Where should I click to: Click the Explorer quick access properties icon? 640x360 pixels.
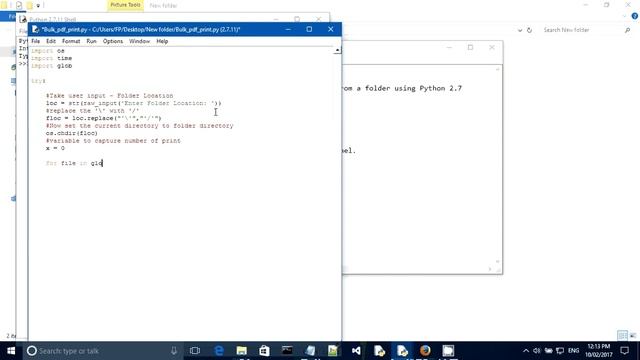19,5
